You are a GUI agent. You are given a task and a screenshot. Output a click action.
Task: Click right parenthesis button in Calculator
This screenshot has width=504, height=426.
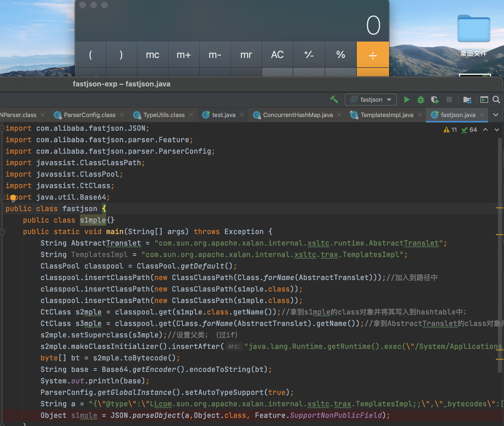[121, 55]
